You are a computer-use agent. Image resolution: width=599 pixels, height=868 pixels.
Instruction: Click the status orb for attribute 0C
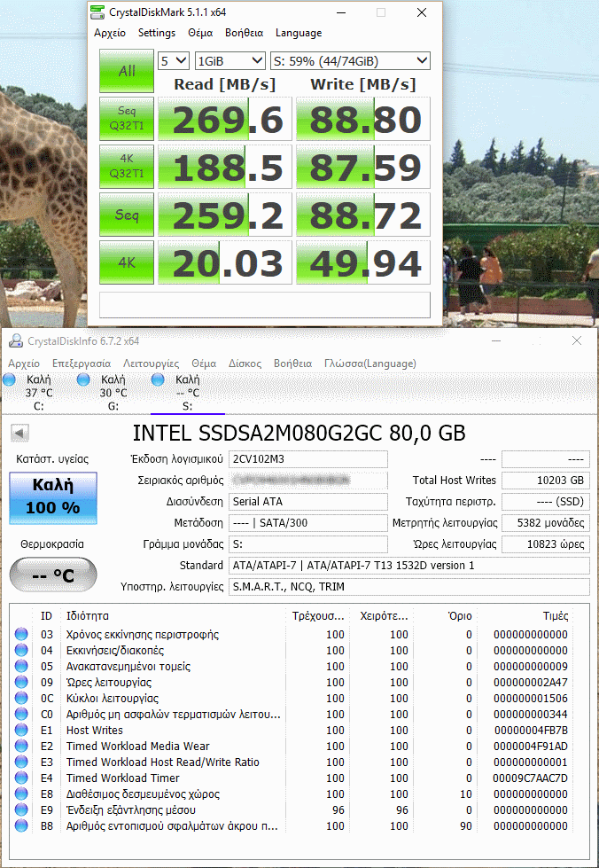point(21,698)
